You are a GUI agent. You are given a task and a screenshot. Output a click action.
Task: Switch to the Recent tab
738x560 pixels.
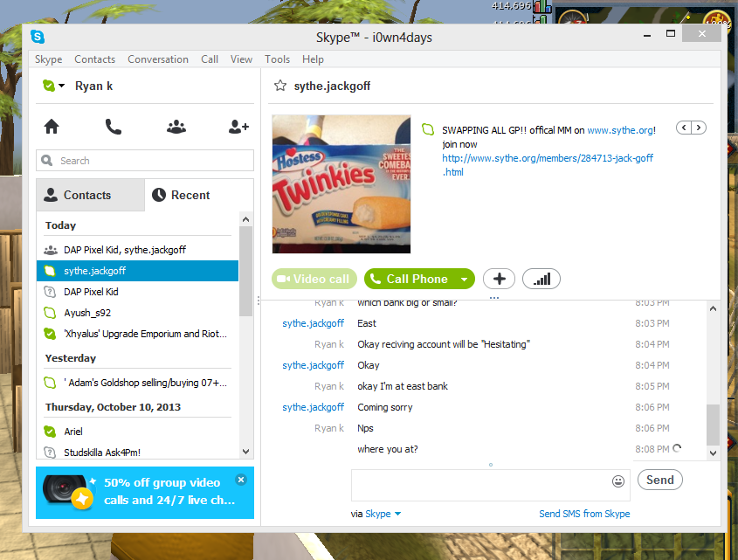pos(199,195)
